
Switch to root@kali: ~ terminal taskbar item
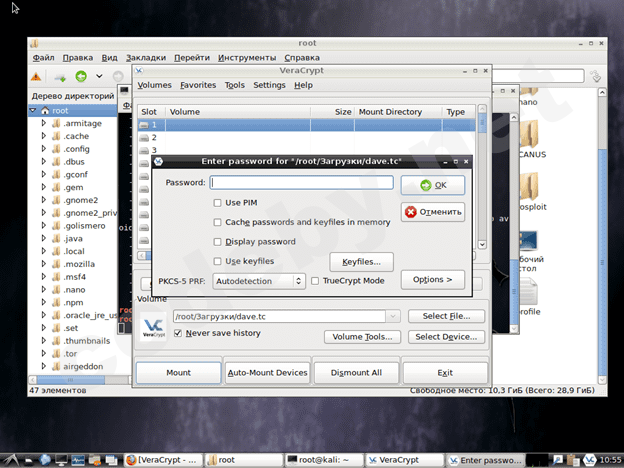click(324, 460)
